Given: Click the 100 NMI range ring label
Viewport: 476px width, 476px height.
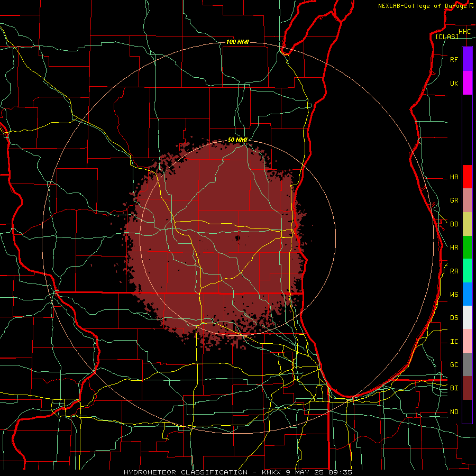Looking at the screenshot, I should point(237,42).
